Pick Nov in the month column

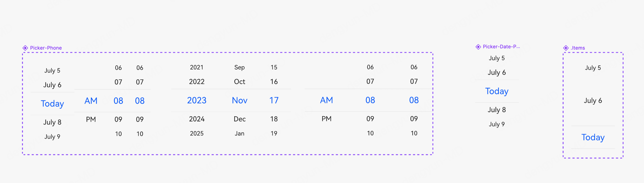240,100
